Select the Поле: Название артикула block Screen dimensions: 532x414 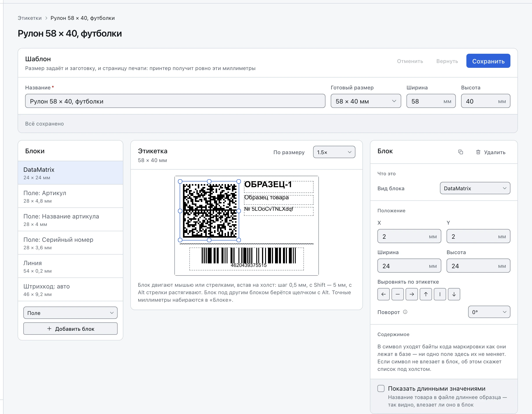[70, 220]
